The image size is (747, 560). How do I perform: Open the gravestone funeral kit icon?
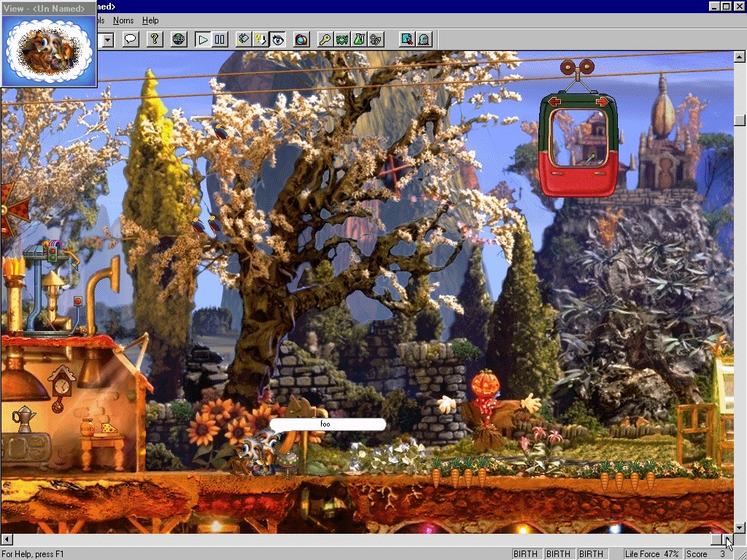point(424,39)
